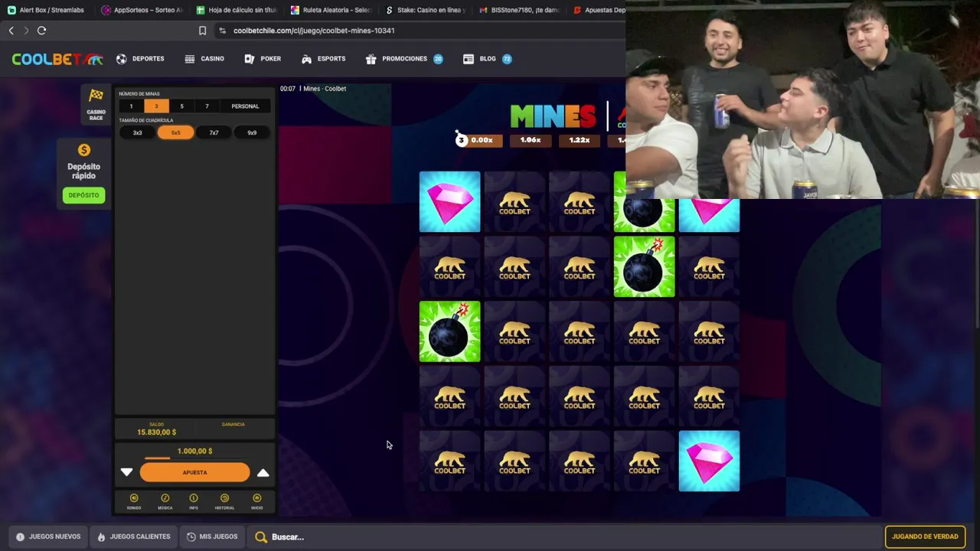Image resolution: width=980 pixels, height=551 pixels.
Task: Select 7 mines option
Action: point(207,106)
